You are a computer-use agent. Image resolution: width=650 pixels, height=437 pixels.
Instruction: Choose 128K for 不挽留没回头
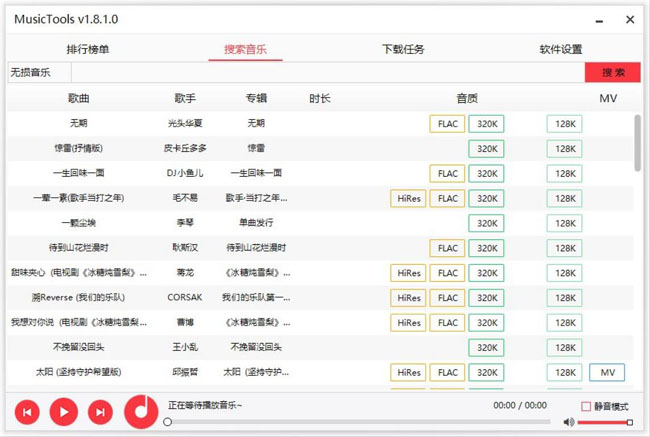coord(564,348)
